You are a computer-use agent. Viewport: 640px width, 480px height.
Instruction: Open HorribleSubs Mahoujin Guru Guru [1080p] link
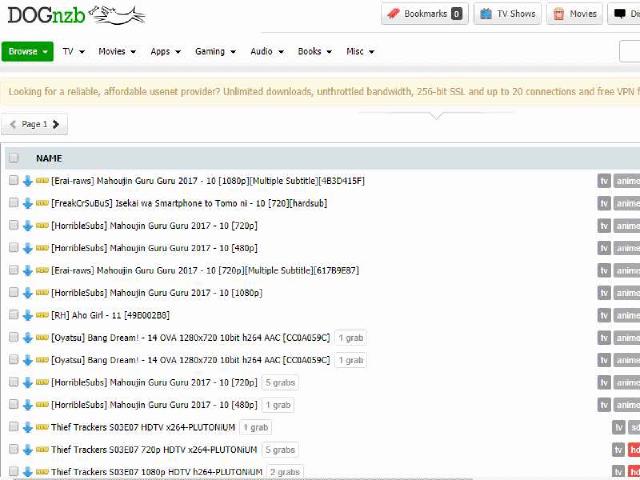(x=157, y=293)
